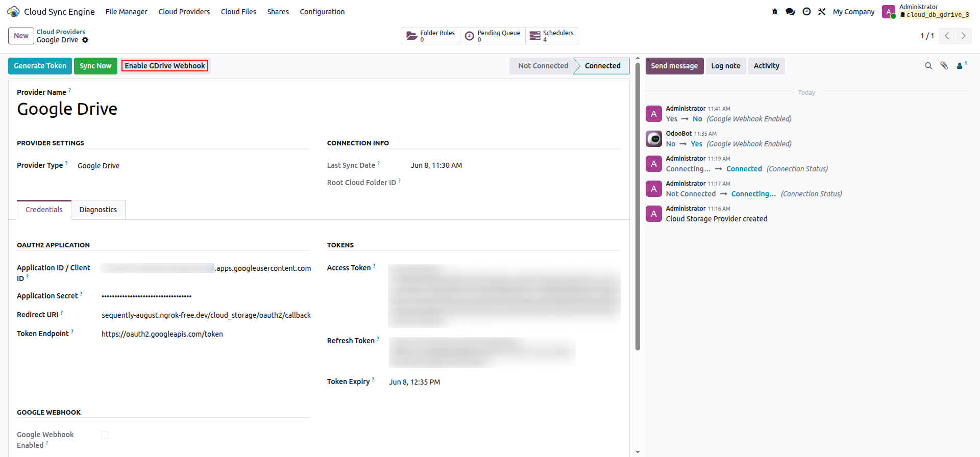Click the Generate Token button
Viewport: 980px width, 457px height.
tap(40, 66)
